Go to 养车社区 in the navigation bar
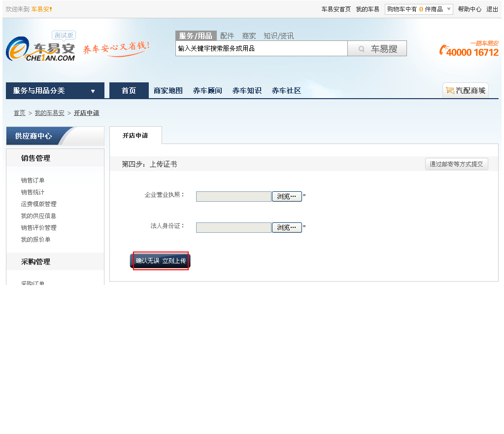Viewport: 504px width, 434px height. 286,91
